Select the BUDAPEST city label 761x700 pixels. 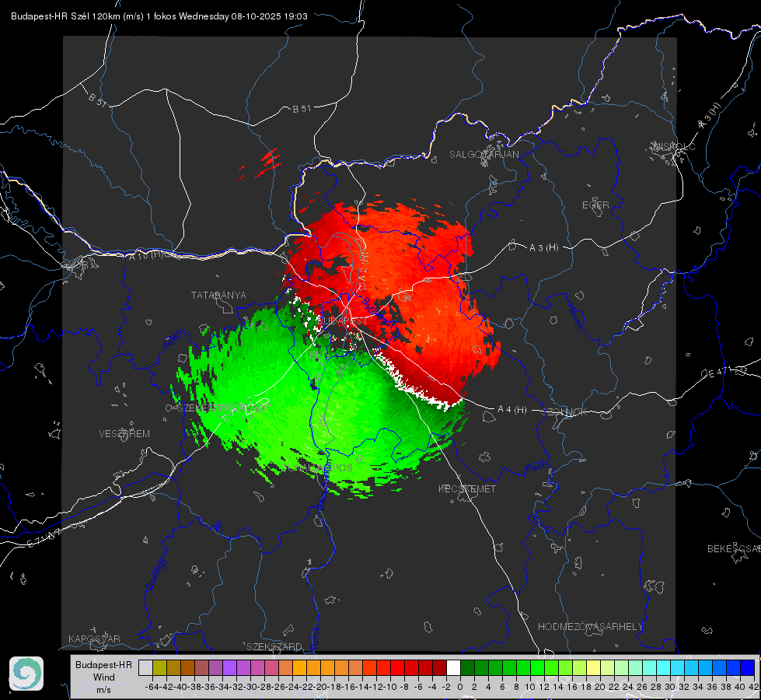[x=342, y=321]
